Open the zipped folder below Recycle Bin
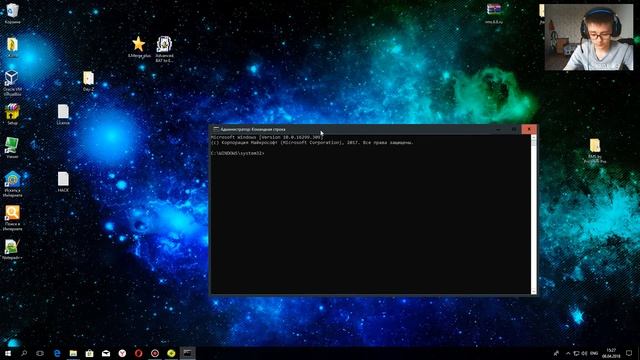 (x=12, y=47)
